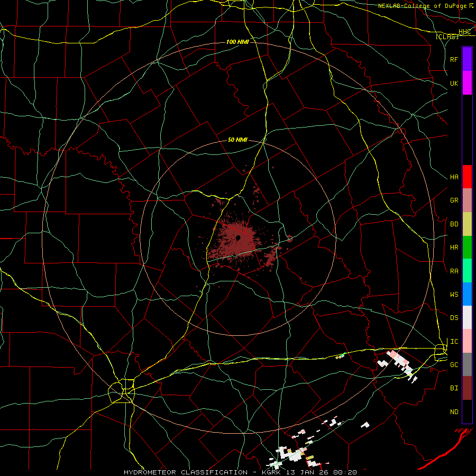Click the GC legend label

click(x=454, y=364)
